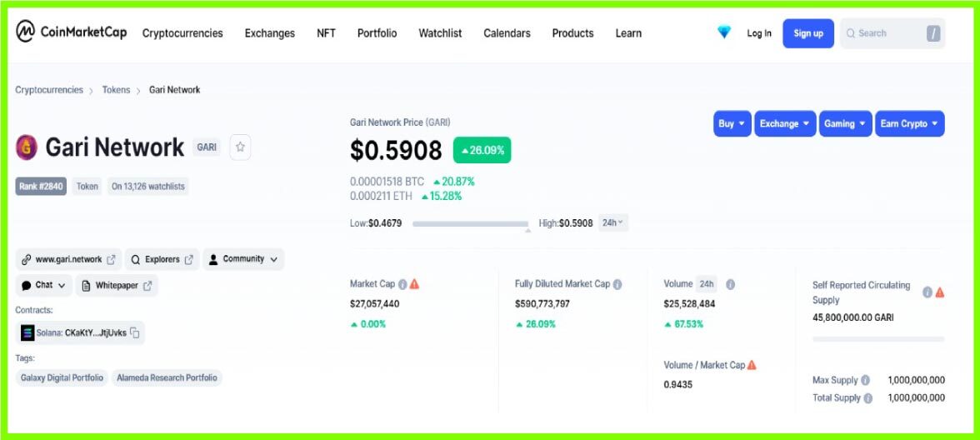Image resolution: width=980 pixels, height=440 pixels.
Task: Open Watchlist menu item
Action: [440, 33]
